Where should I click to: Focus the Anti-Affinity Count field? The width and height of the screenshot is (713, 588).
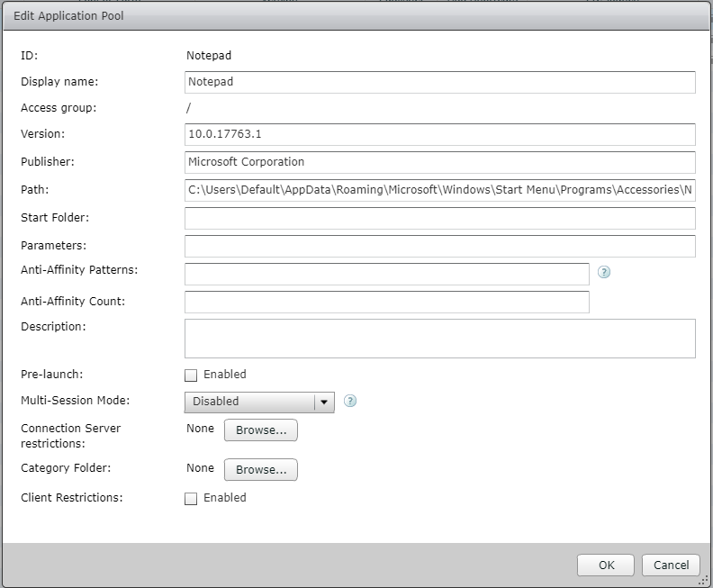386,302
